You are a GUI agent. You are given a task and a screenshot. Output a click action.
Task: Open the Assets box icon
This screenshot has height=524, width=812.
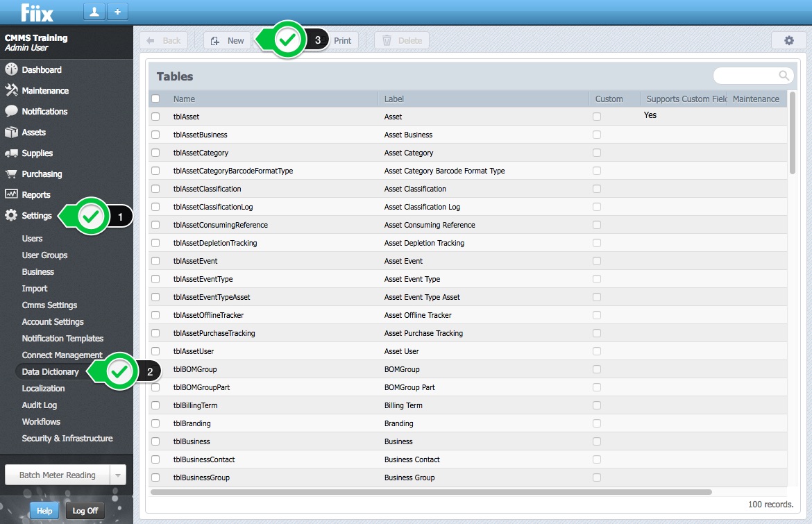(11, 132)
